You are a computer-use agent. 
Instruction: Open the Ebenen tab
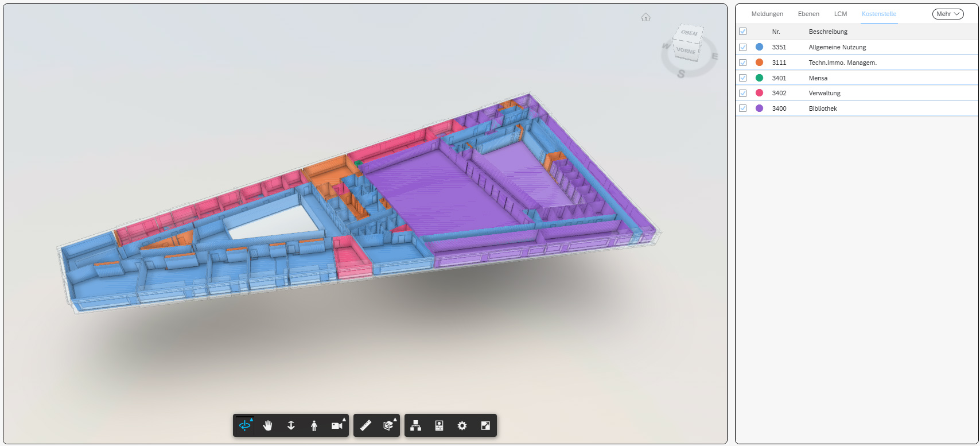(x=808, y=14)
